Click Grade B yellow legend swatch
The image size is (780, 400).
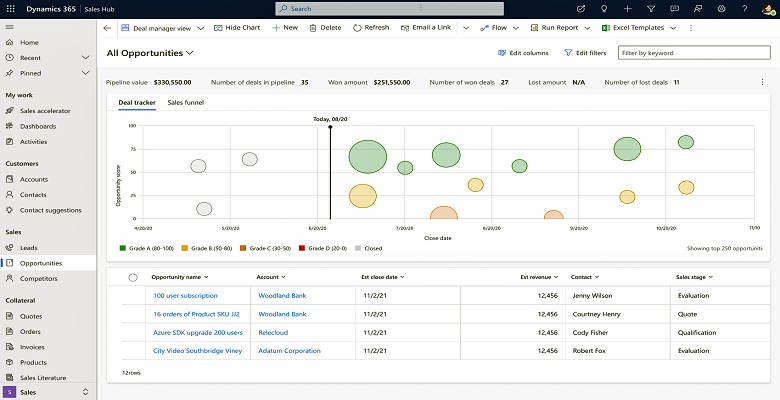pos(185,248)
